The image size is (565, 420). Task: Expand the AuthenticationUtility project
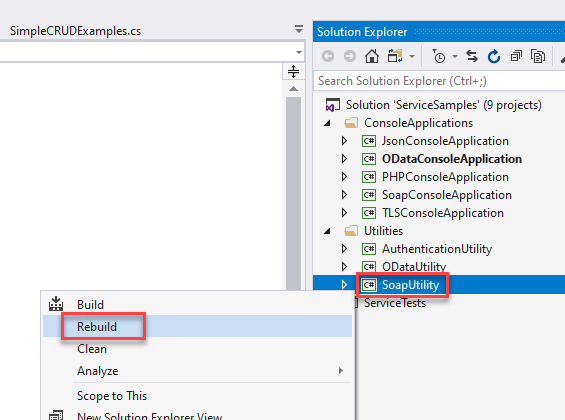(344, 249)
